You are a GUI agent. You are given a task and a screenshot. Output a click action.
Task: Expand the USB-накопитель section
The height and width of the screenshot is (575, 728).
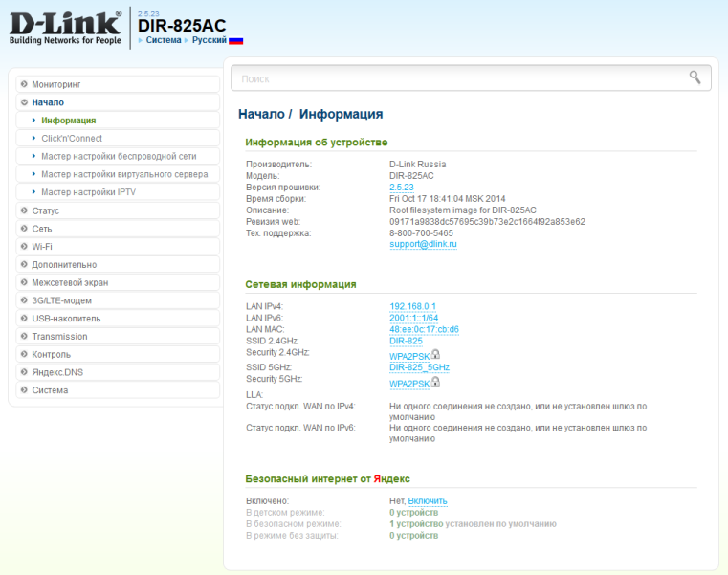coord(118,319)
